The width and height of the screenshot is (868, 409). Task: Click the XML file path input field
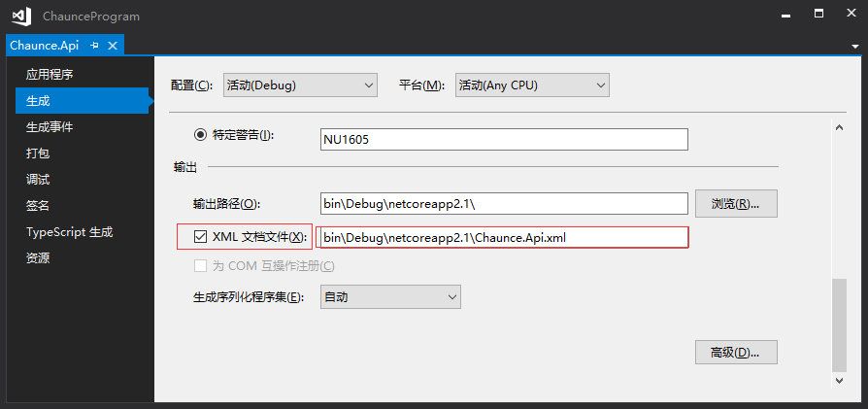click(x=503, y=237)
